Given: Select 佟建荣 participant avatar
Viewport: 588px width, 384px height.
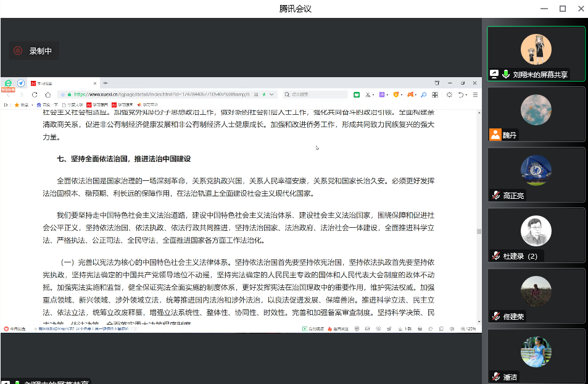Looking at the screenshot, I should [536, 291].
